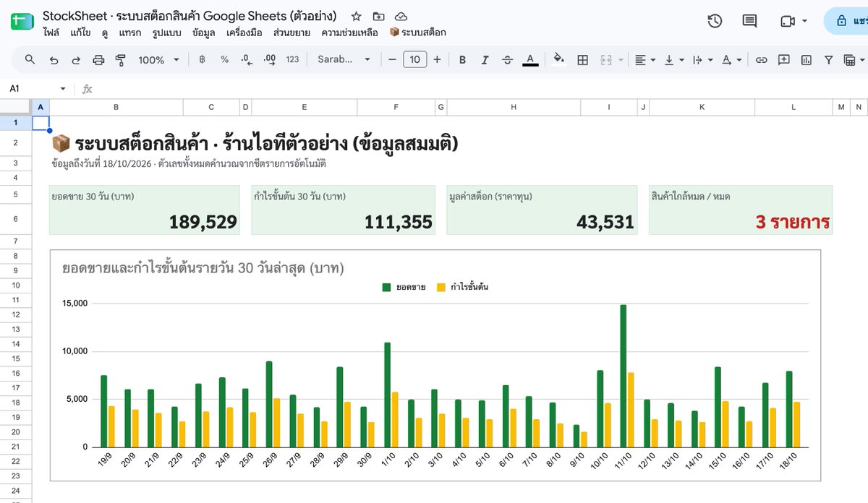Open the fill color bucket
The height and width of the screenshot is (503, 868).
[558, 60]
